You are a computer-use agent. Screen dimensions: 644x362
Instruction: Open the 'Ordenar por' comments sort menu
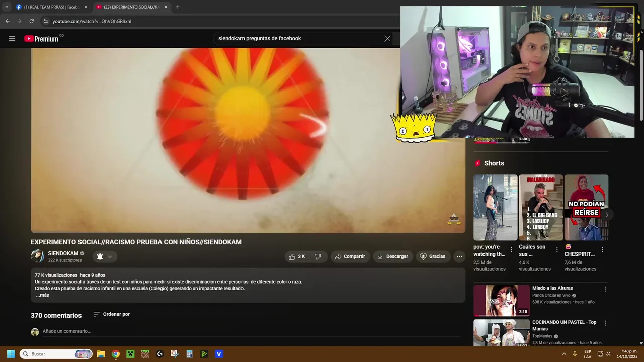point(112,314)
